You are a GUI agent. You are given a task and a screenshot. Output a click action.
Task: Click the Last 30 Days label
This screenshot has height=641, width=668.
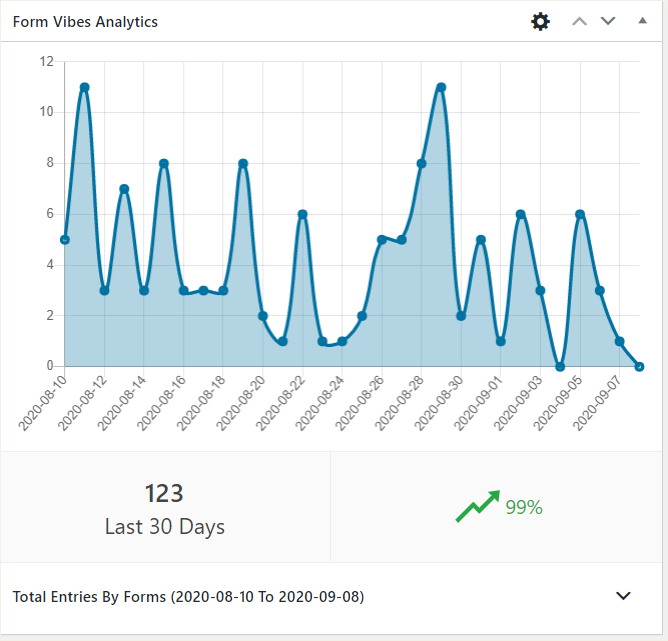point(164,527)
